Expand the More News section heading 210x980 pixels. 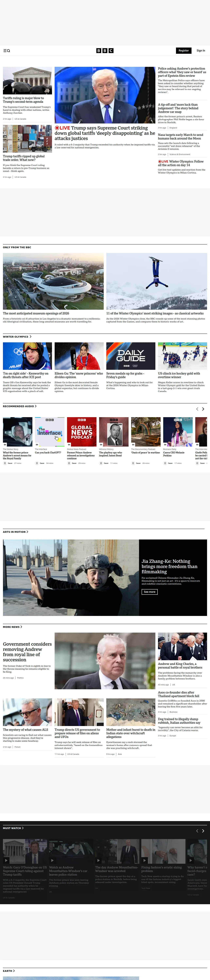[x=13, y=627]
